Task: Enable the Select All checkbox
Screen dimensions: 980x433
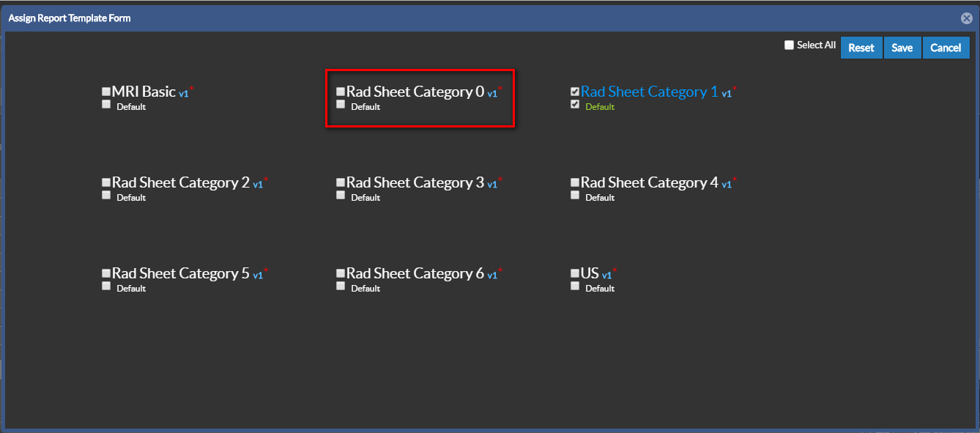Action: [789, 45]
